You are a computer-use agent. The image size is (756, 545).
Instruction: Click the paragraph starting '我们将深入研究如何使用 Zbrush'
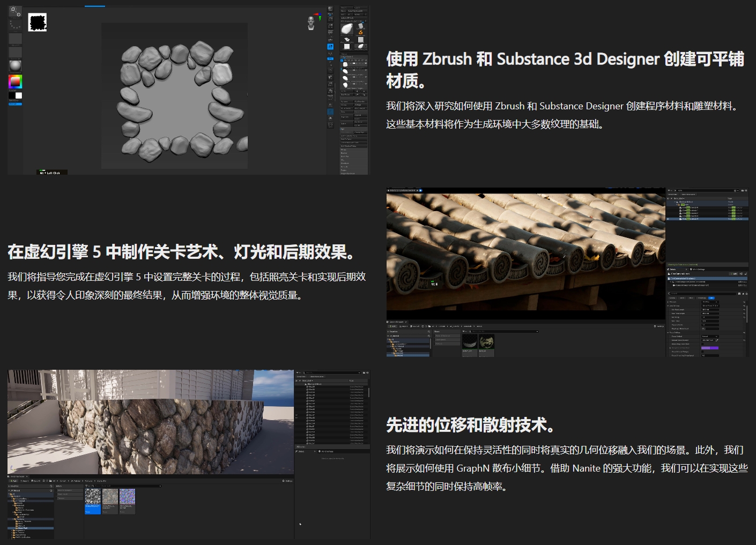(564, 115)
